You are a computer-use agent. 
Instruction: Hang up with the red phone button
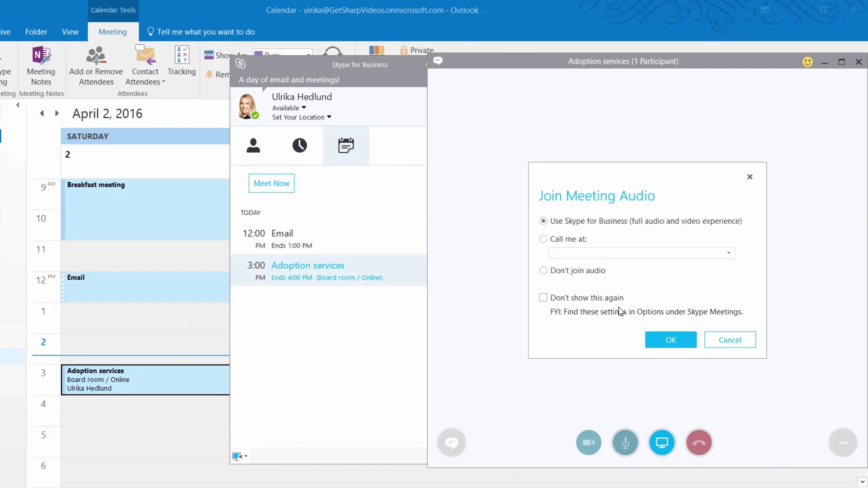point(699,442)
